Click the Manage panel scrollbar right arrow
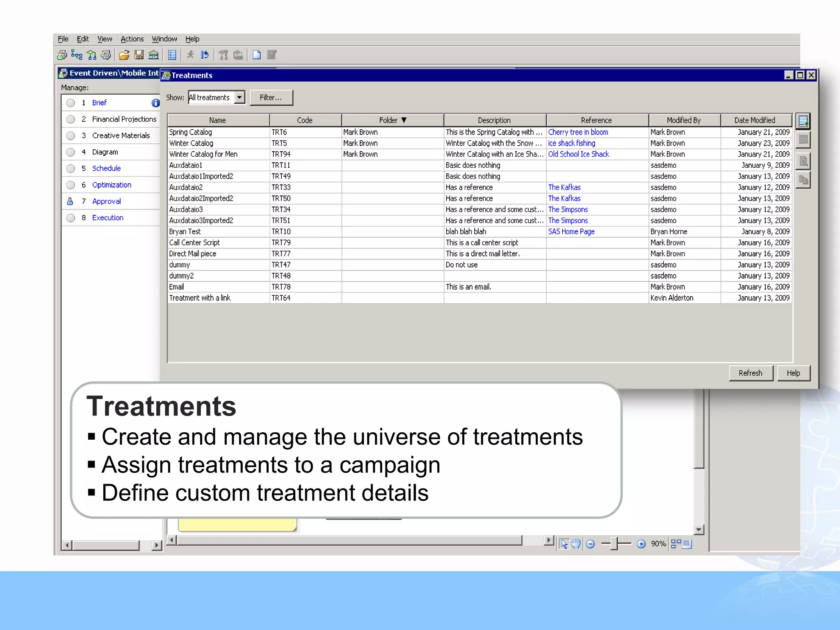840x630 pixels. [x=156, y=546]
